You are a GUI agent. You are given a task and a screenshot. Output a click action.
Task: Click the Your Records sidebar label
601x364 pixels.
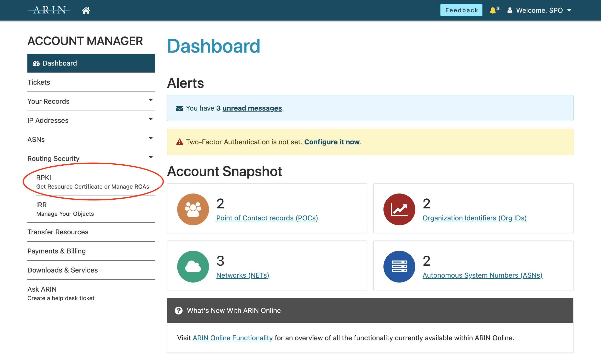click(48, 102)
